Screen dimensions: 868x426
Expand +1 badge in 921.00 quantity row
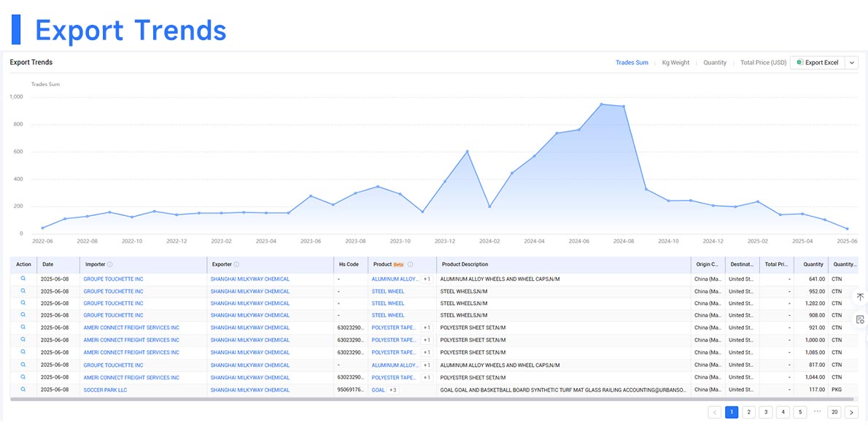coord(427,328)
